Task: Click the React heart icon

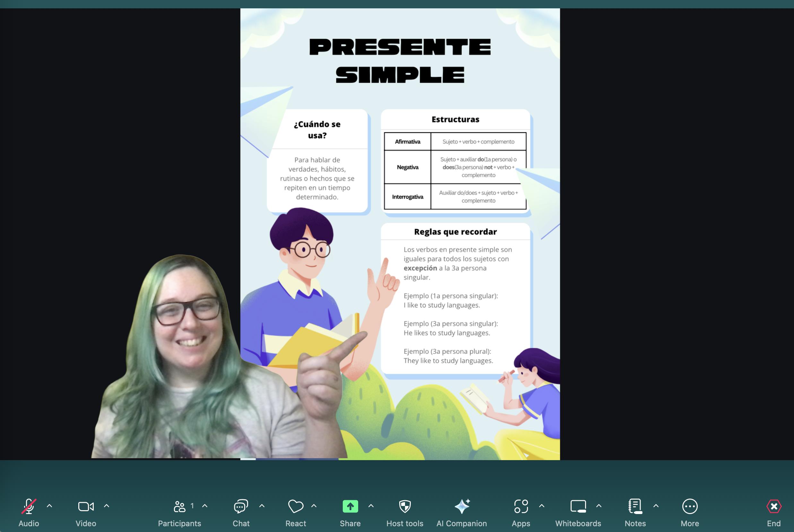Action: coord(296,506)
